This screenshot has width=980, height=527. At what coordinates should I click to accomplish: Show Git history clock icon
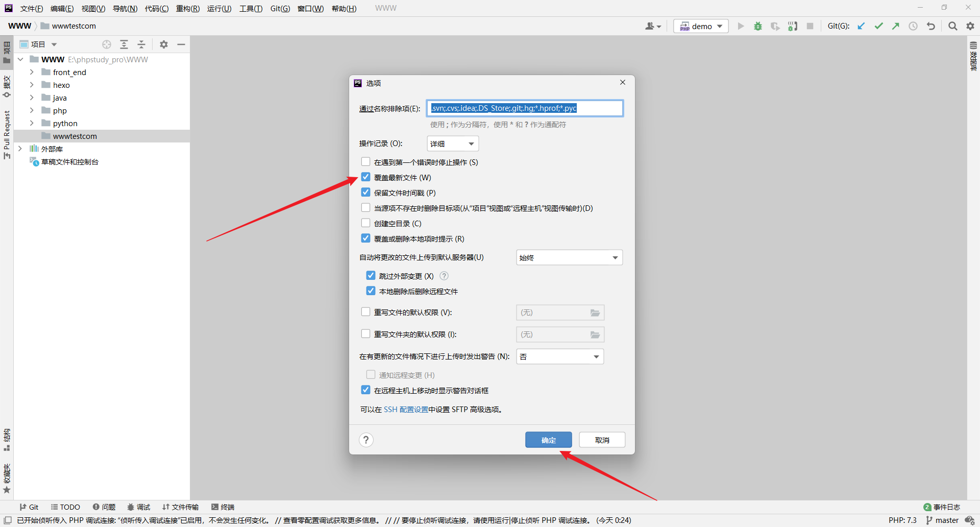[913, 26]
